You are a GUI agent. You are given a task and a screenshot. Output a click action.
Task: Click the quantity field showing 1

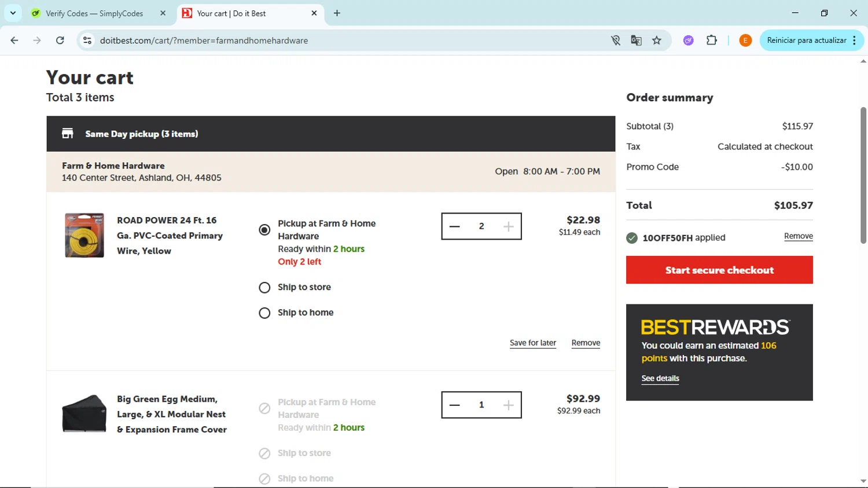pos(481,405)
